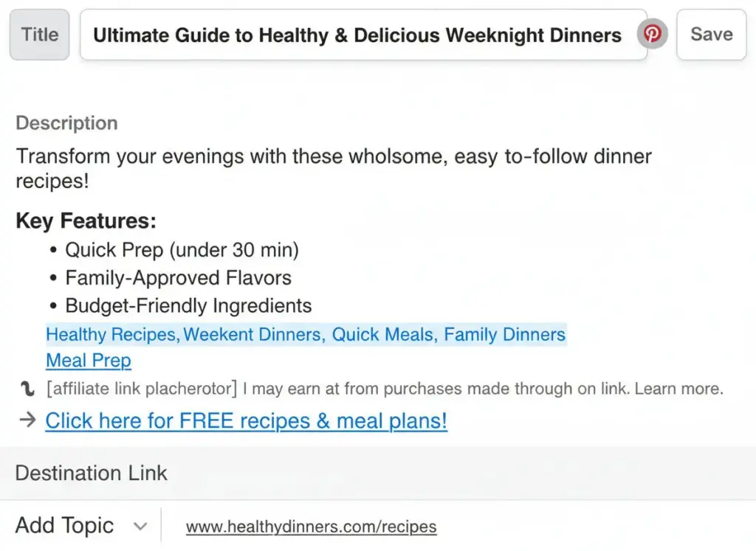Image resolution: width=756 pixels, height=551 pixels.
Task: Select the Meal Prep tag link
Action: [x=88, y=360]
